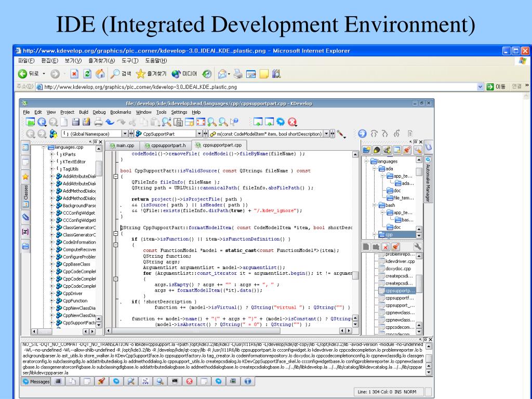The height and width of the screenshot is (399, 532).
Task: Switch to the main.cpp tab
Action: coord(121,146)
